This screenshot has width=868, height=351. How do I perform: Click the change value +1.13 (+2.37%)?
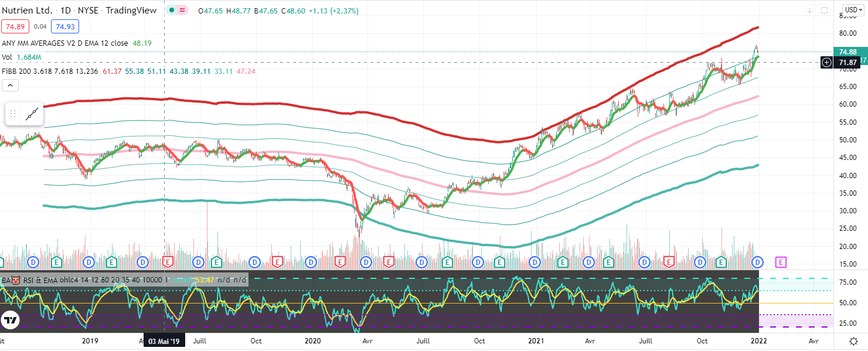click(x=333, y=11)
